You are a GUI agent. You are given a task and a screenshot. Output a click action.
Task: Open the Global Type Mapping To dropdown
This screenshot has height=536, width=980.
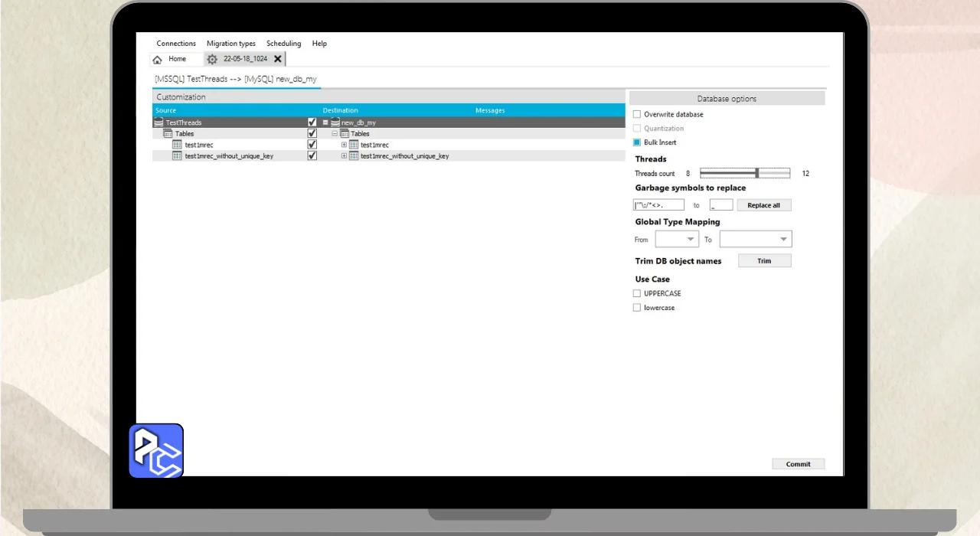756,240
